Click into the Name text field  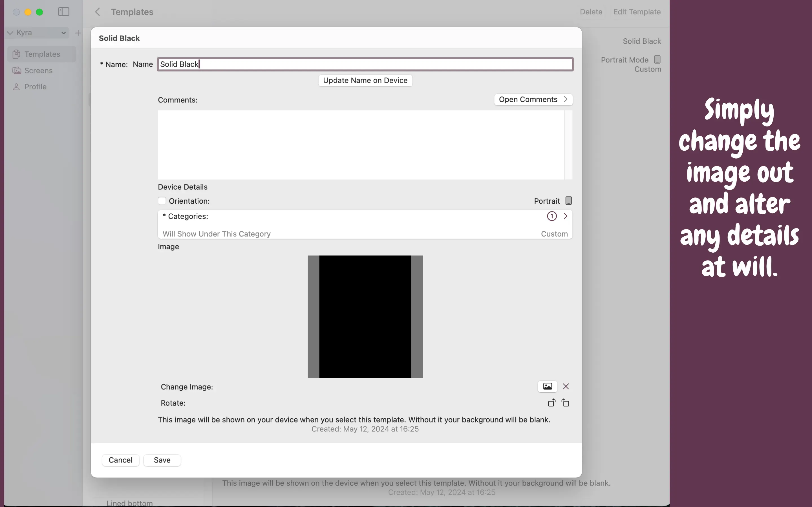pos(365,65)
